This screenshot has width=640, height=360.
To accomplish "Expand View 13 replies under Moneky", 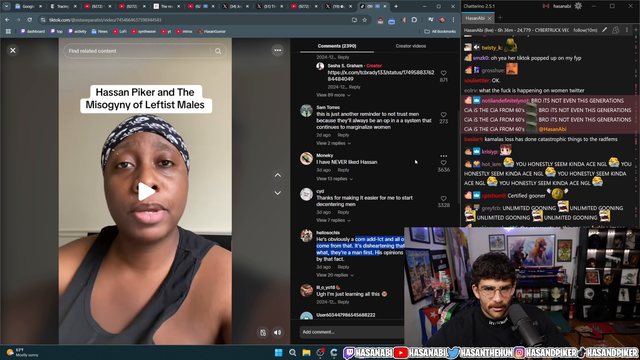I will point(334,179).
